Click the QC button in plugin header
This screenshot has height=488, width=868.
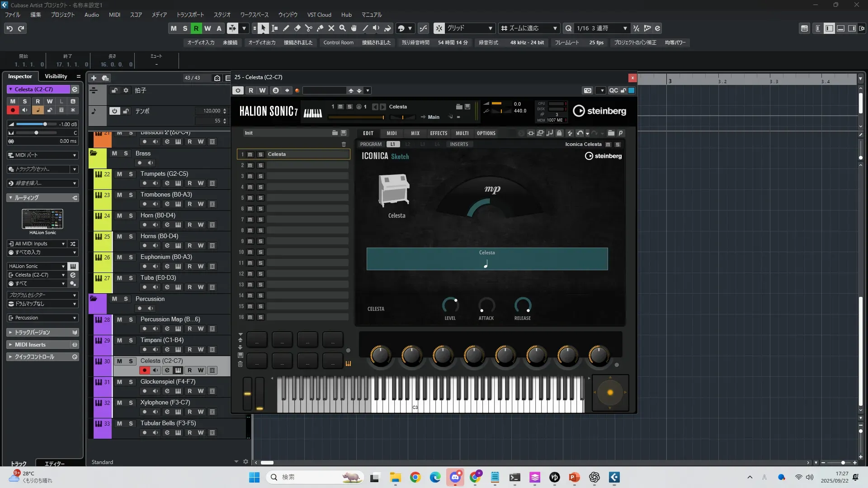(x=613, y=90)
